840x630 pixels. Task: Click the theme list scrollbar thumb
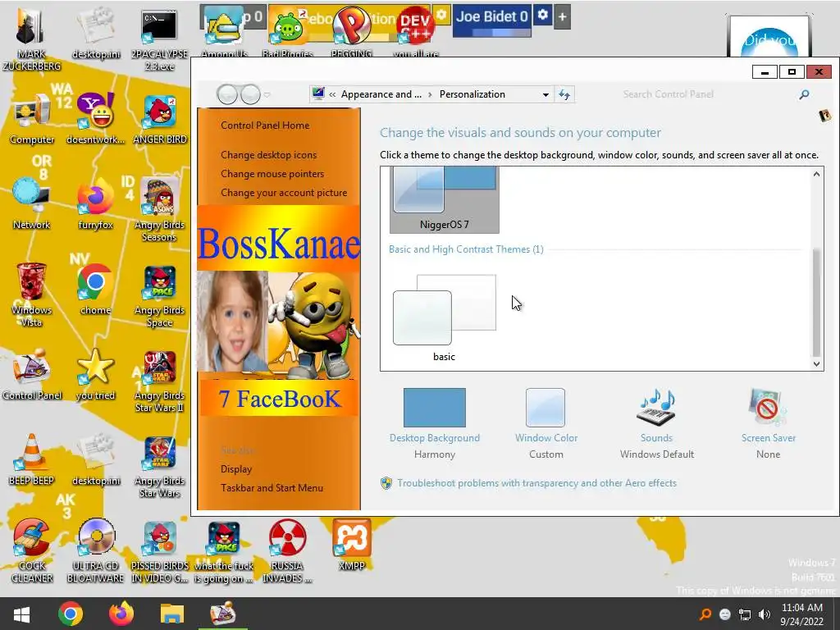tap(816, 303)
